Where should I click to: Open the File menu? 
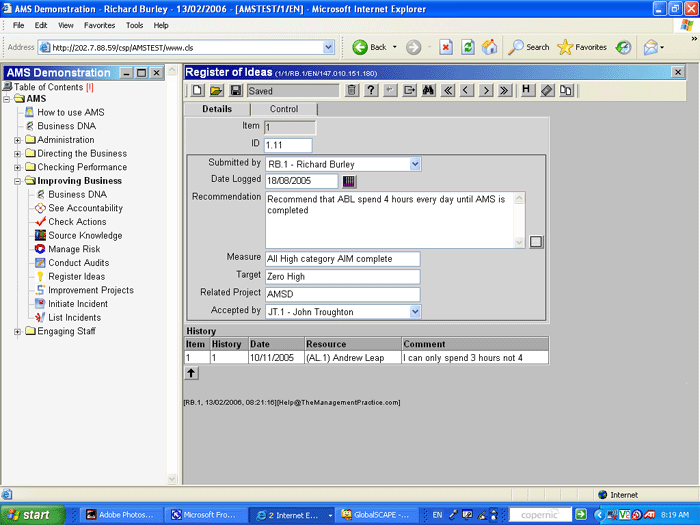[x=18, y=25]
